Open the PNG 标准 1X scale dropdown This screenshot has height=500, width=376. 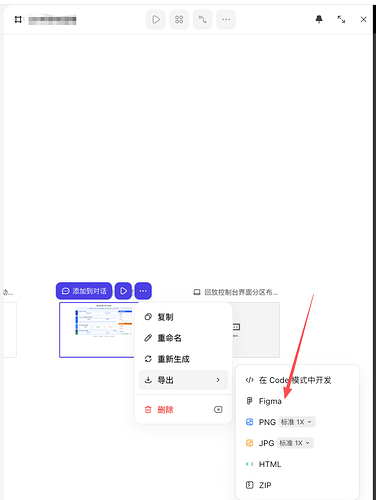(297, 422)
